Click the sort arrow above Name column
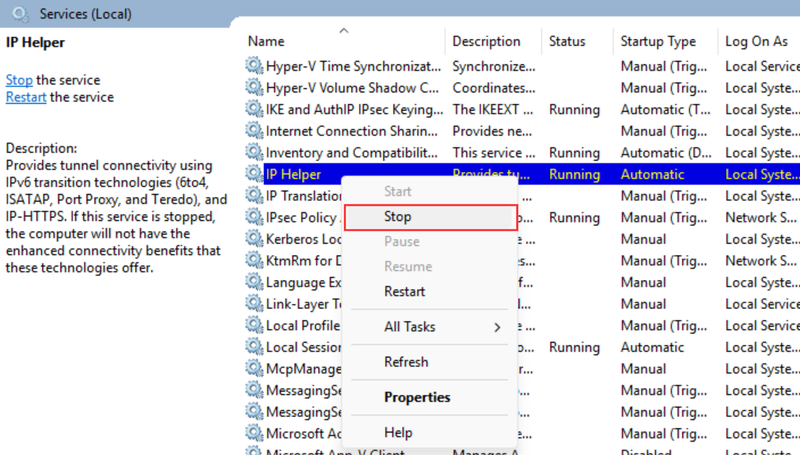 [x=344, y=31]
